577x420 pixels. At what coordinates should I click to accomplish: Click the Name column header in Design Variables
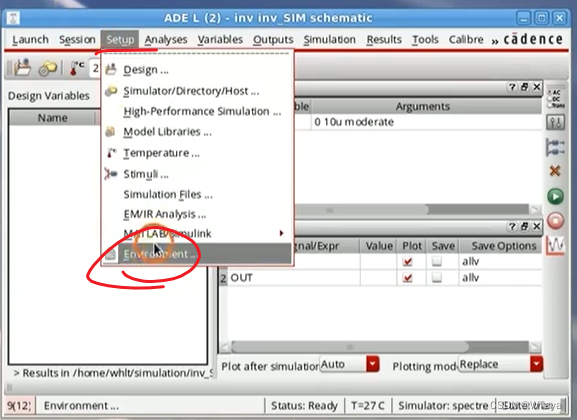(52, 118)
